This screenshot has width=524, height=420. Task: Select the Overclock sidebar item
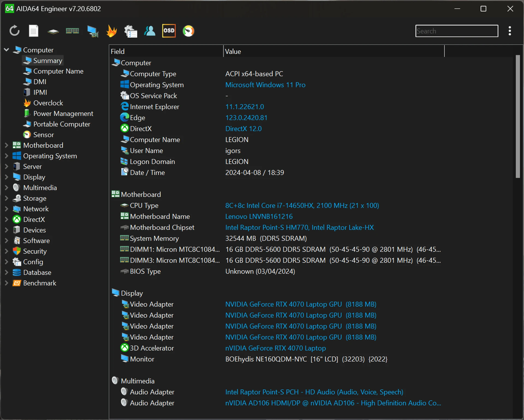(x=43, y=103)
